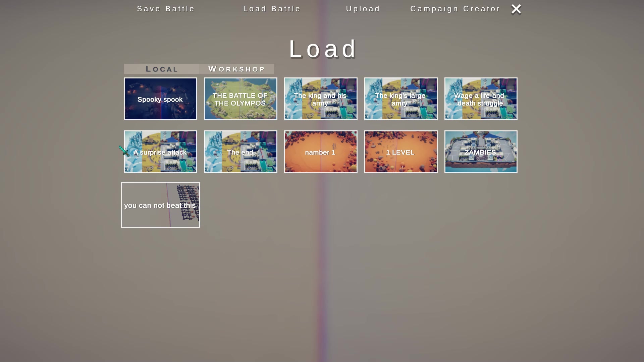The image size is (644, 362).
Task: Select the namber 1 battle tile
Action: [320, 152]
